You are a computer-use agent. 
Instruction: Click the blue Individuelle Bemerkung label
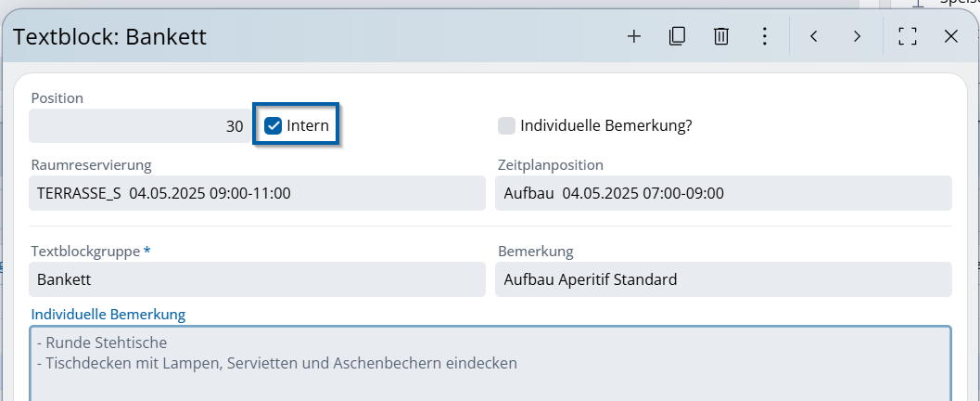coord(108,315)
